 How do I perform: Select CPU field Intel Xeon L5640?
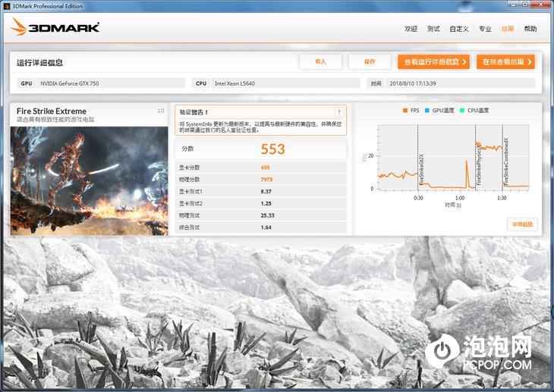pos(285,83)
